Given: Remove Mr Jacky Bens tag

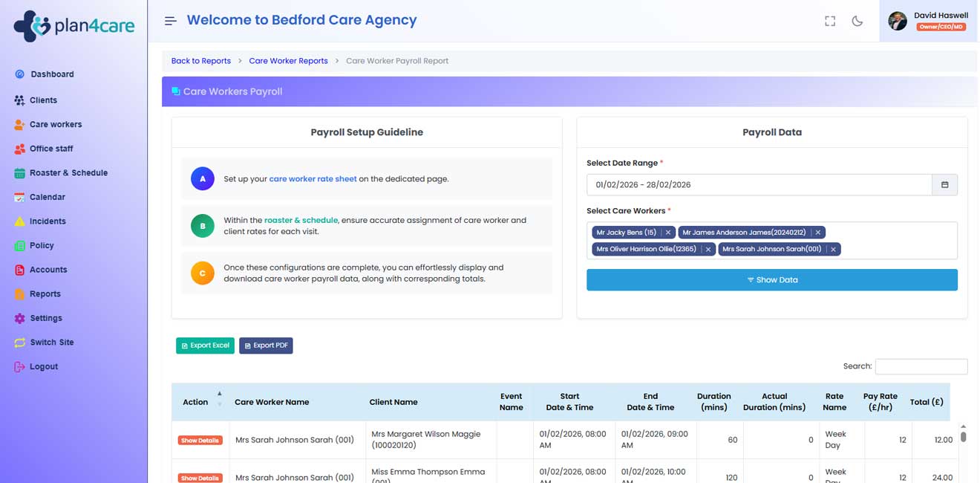Looking at the screenshot, I should click(x=668, y=233).
